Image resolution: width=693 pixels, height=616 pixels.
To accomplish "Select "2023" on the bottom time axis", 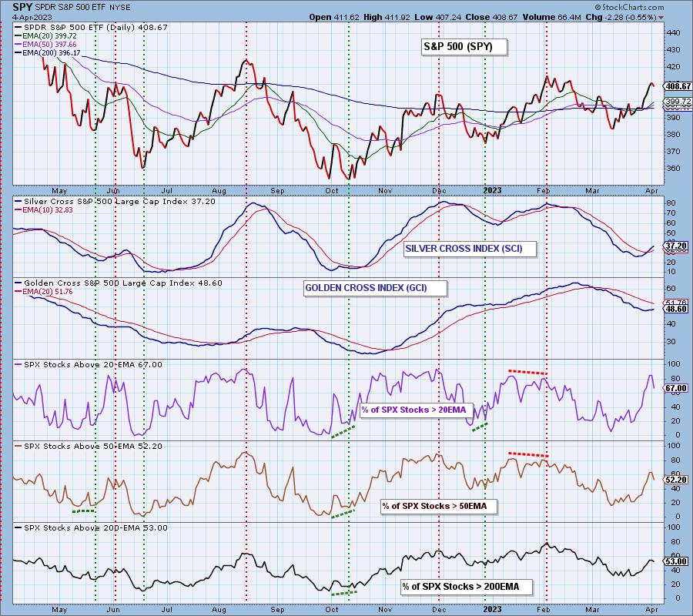I will [492, 609].
